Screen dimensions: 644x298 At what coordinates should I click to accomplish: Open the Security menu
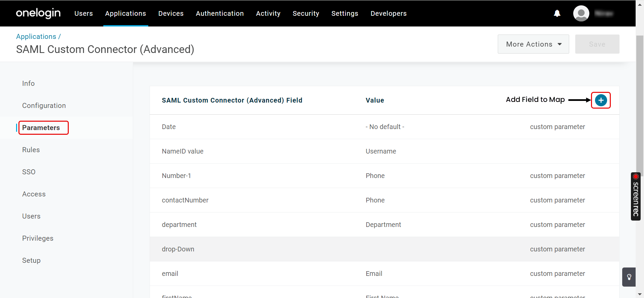[306, 13]
